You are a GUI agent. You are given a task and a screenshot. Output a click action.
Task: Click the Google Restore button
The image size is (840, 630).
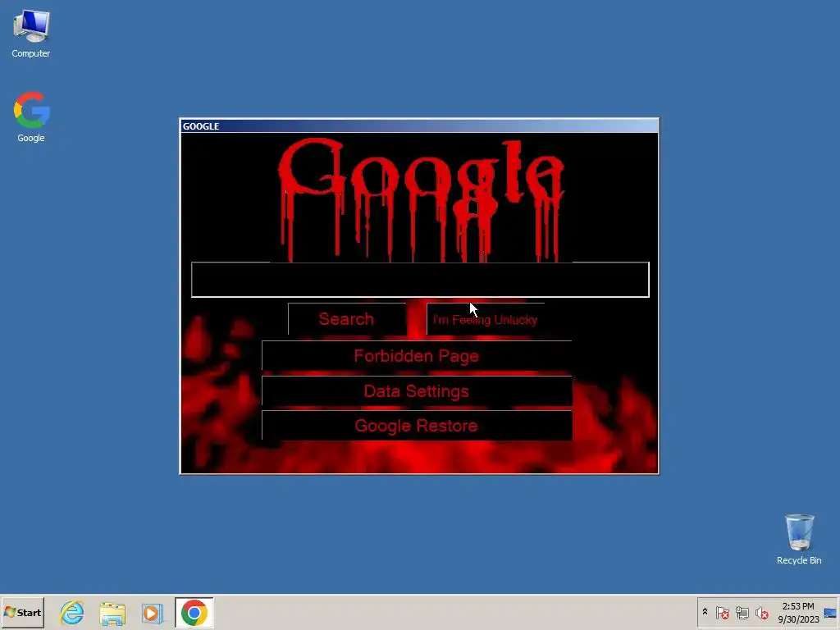click(417, 426)
